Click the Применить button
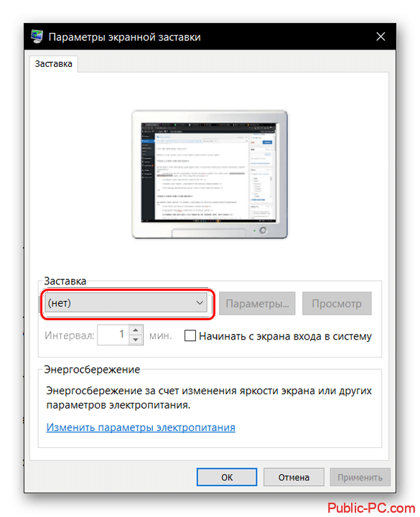 360,477
